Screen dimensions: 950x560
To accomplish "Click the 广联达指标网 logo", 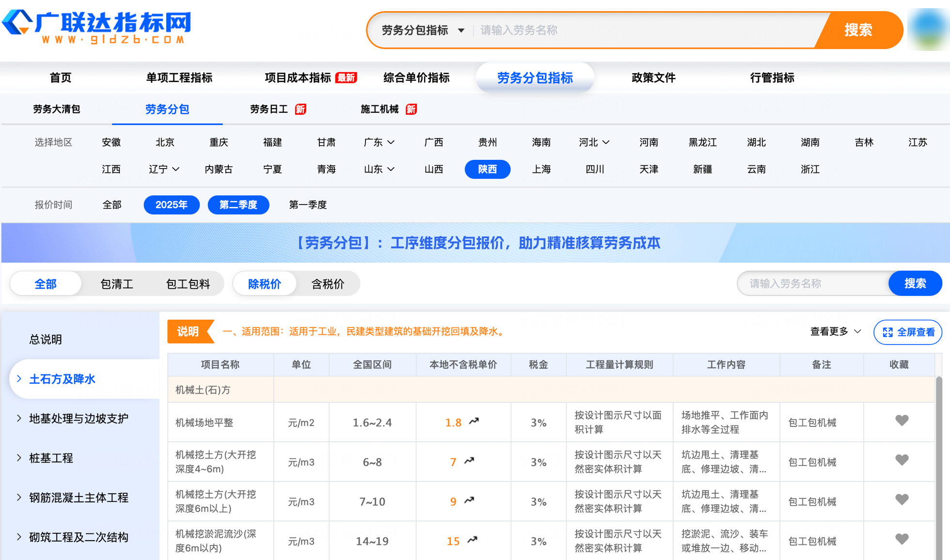I will click(x=97, y=27).
